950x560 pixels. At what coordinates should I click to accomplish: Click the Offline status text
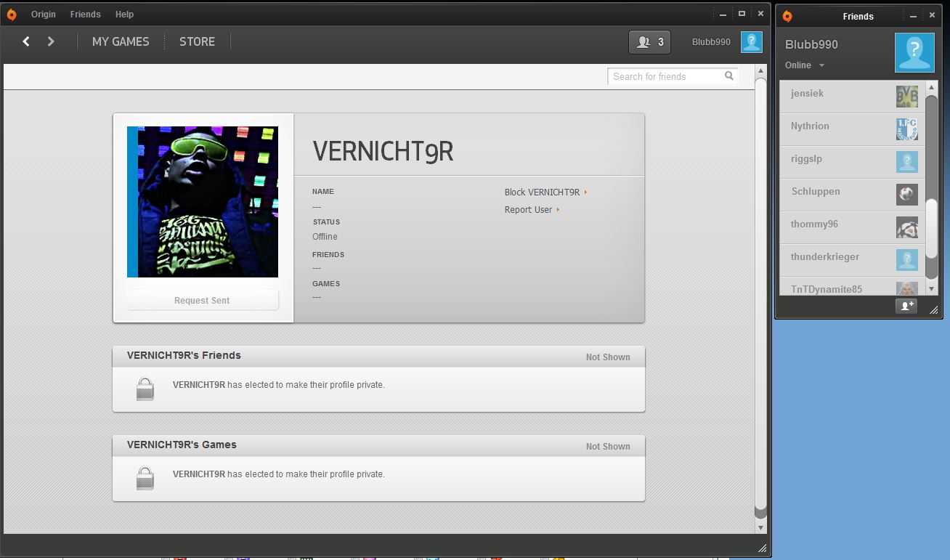pyautogui.click(x=325, y=237)
